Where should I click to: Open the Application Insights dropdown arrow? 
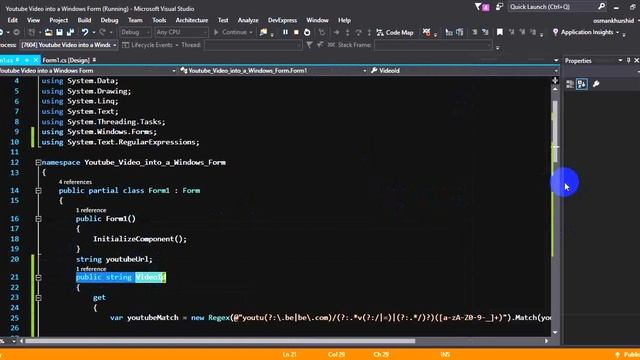pos(618,32)
